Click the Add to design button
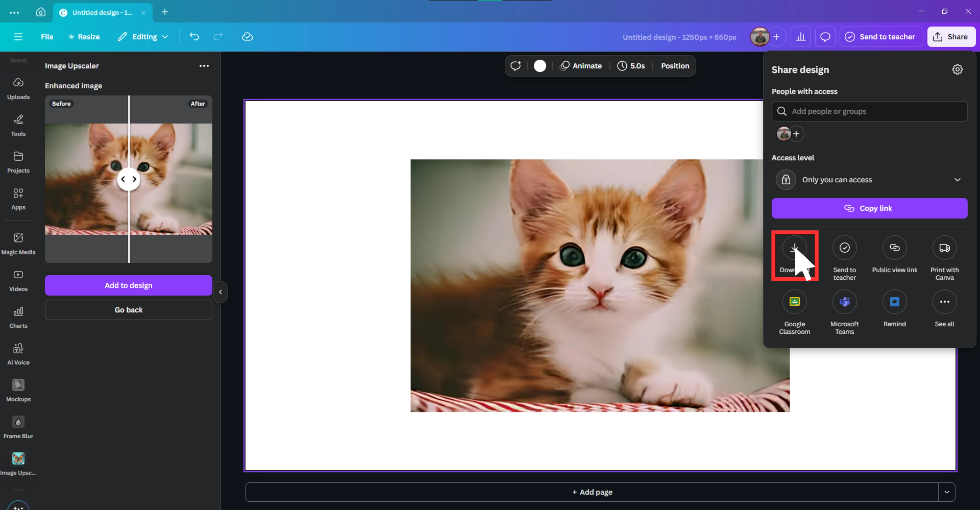The image size is (980, 510). coord(129,285)
